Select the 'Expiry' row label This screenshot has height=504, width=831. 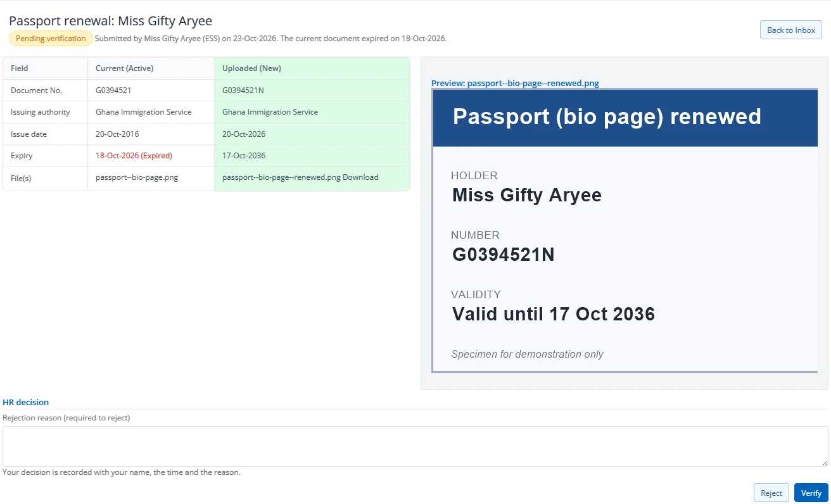pos(22,156)
